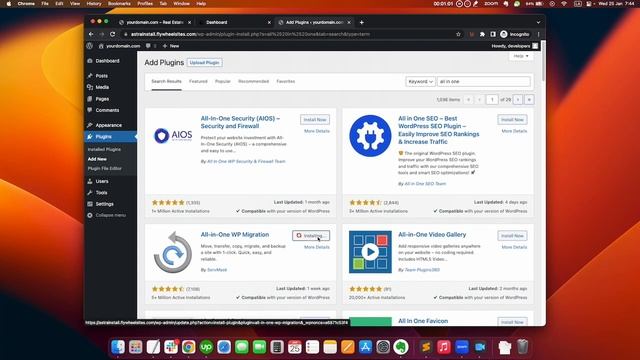The height and width of the screenshot is (360, 640).
Task: Bookmark this page with the star icon
Action: [458, 34]
